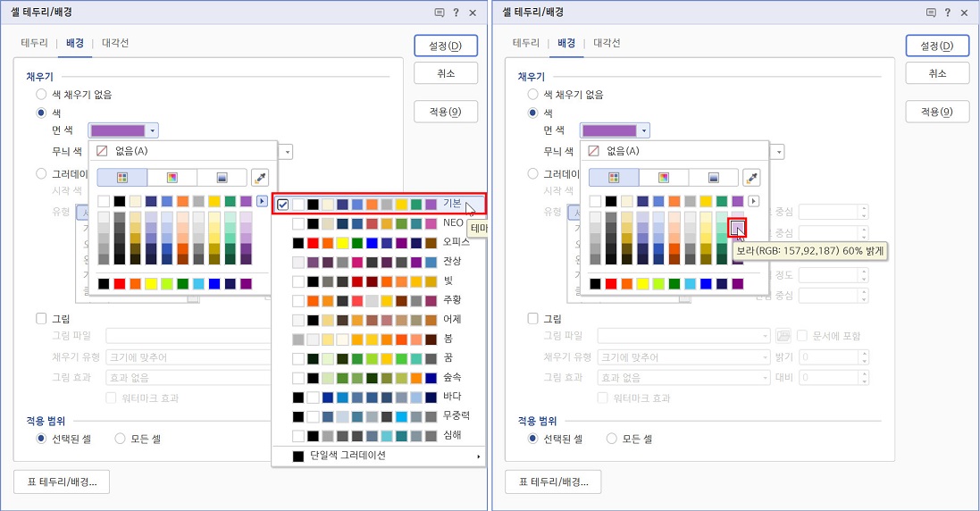The image size is (980, 511).
Task: Click the help question mark in right dialog
Action: click(x=948, y=13)
